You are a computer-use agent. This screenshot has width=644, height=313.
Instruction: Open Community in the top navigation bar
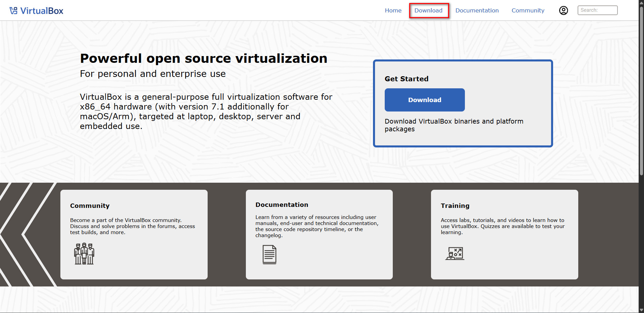pos(528,10)
